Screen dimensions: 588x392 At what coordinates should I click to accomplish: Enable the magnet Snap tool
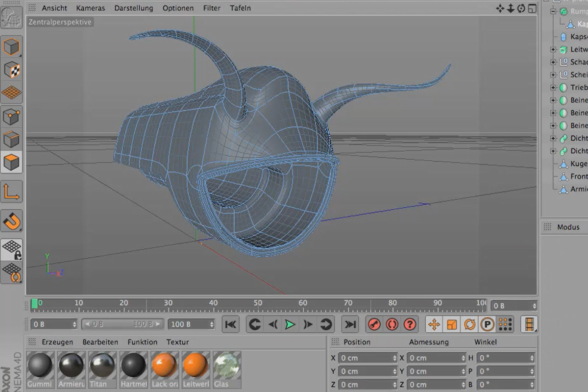pyautogui.click(x=11, y=221)
